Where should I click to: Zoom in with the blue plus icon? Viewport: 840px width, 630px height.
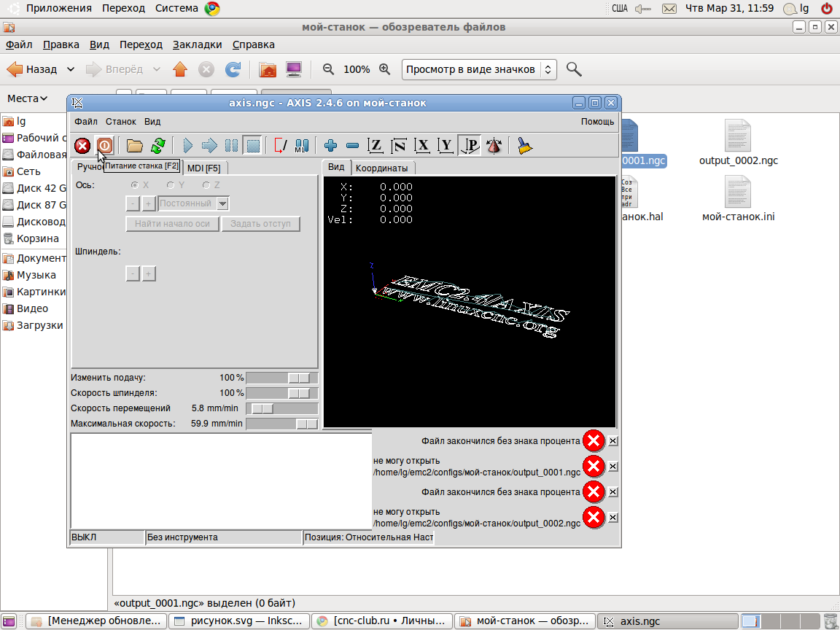[x=331, y=146]
